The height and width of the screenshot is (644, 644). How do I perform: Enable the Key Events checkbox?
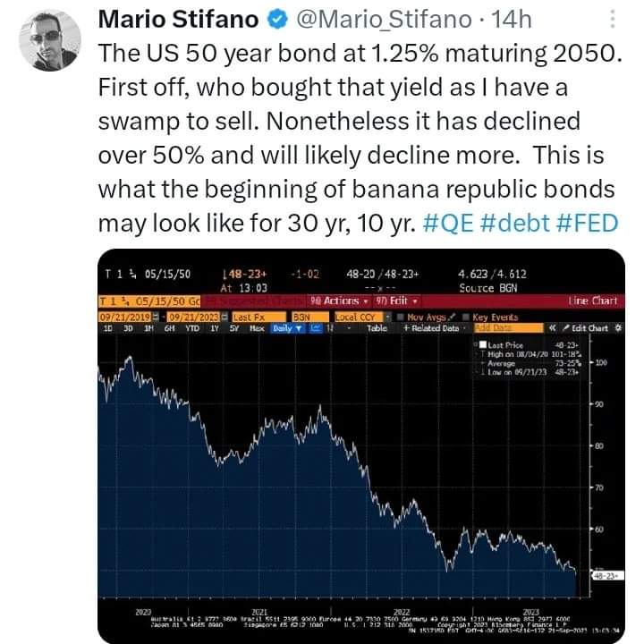[466, 317]
